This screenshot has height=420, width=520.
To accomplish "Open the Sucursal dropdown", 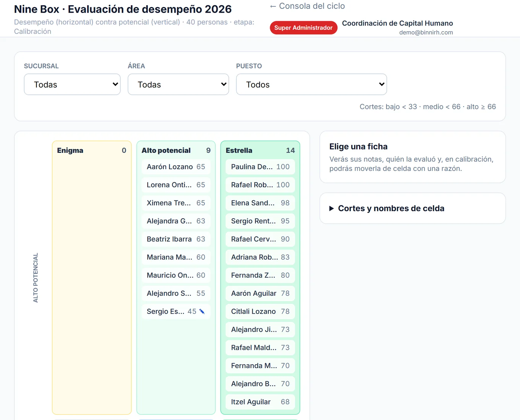I will pos(72,84).
